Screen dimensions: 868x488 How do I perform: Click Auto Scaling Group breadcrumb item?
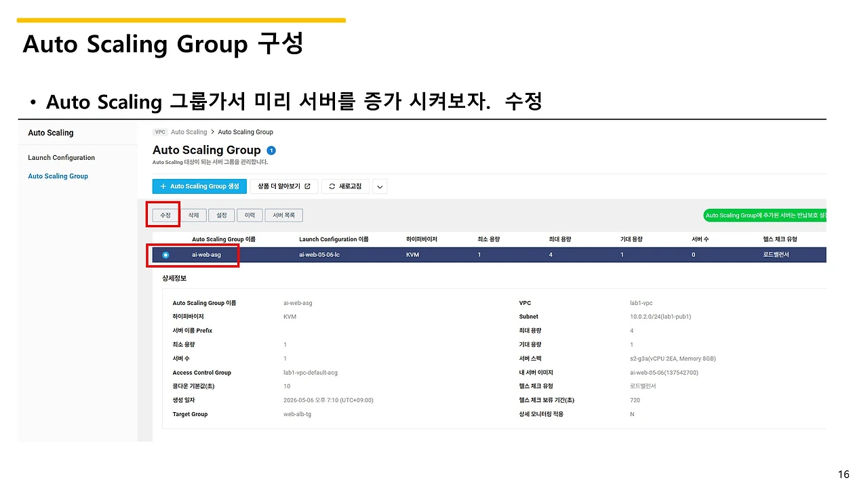[x=245, y=132]
